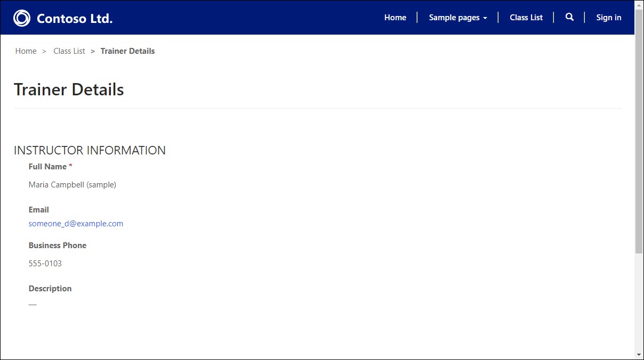Click the scrollbar up arrow

tap(639, 5)
